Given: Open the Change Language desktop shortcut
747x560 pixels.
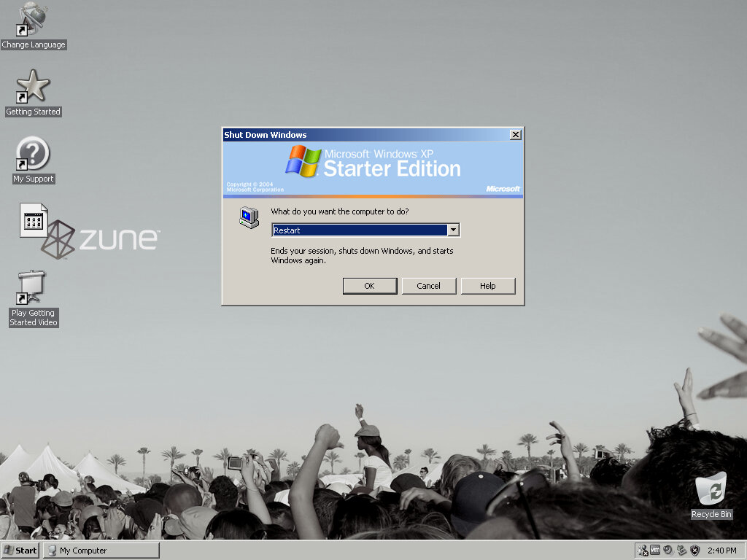Looking at the screenshot, I should (33, 20).
